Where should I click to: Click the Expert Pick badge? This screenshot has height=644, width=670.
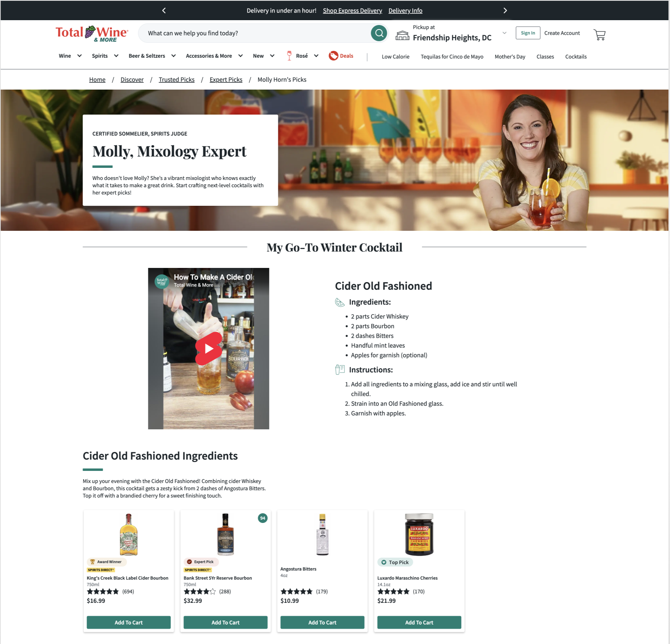coord(201,562)
